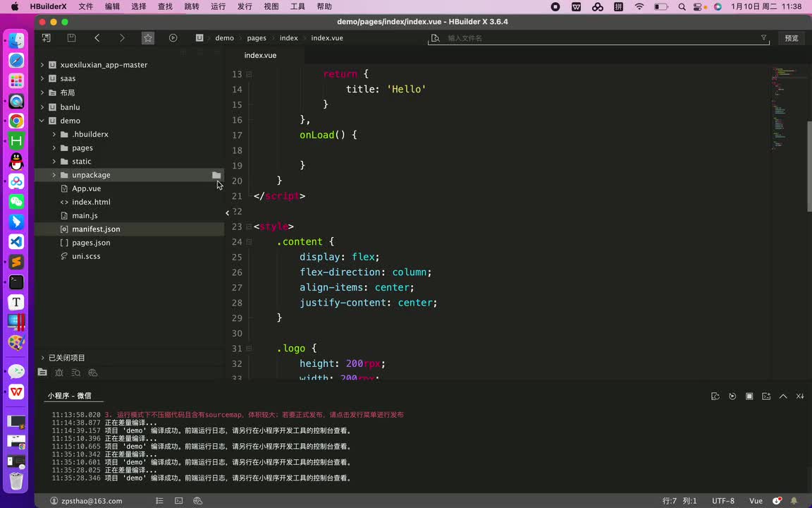Screen dimensions: 812x508
Task: Collapse the sidebar with the arrow handle
Action: coord(227,212)
